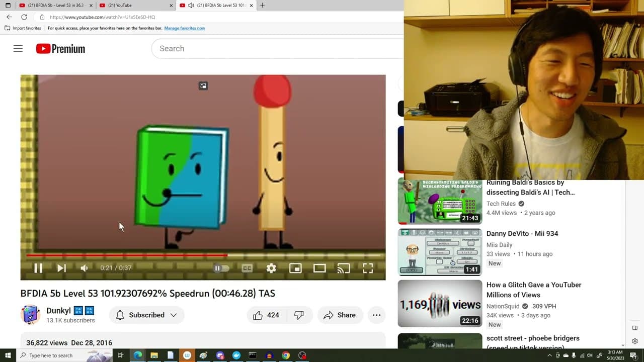
Task: Toggle the autoplay switch in the player
Action: tap(221, 268)
